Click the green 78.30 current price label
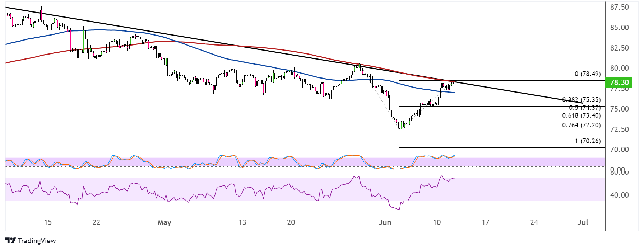 [619, 82]
